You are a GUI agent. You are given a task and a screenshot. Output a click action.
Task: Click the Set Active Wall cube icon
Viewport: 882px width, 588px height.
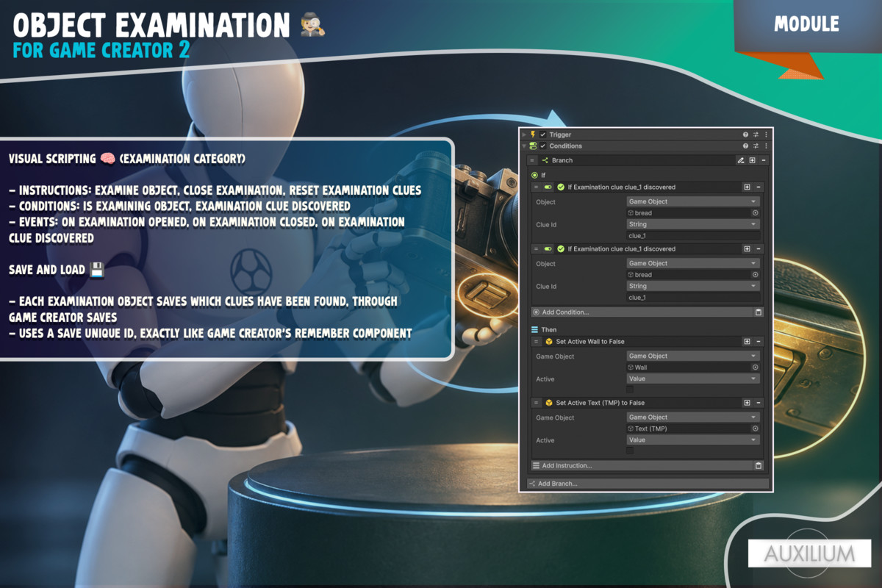548,341
